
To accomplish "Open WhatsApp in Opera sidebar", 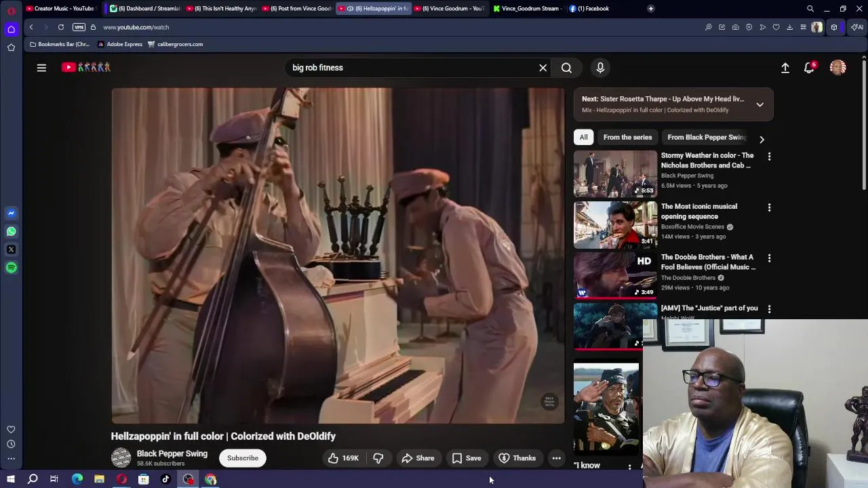I will coord(11,232).
